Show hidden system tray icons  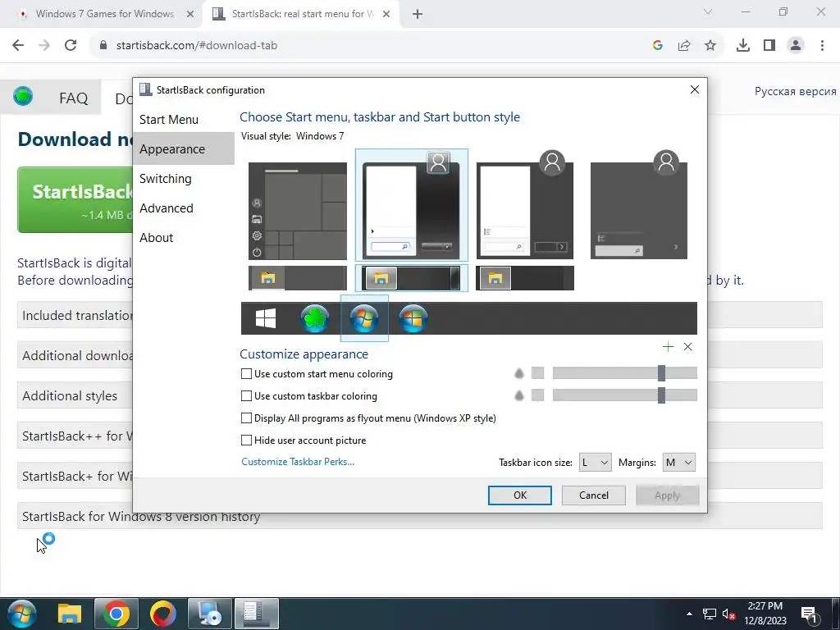pos(689,614)
